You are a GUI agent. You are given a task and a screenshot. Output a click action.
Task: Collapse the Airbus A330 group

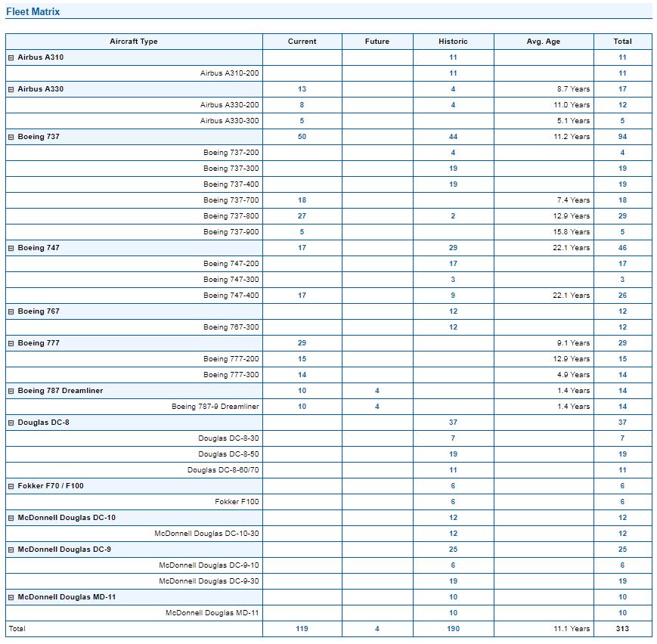11,90
